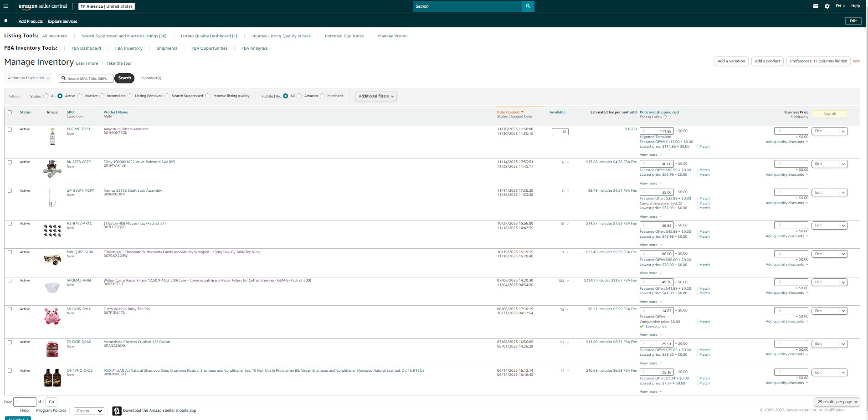Image resolution: width=868 pixels, height=420 pixels.
Task: Click the Save all button
Action: click(830, 114)
